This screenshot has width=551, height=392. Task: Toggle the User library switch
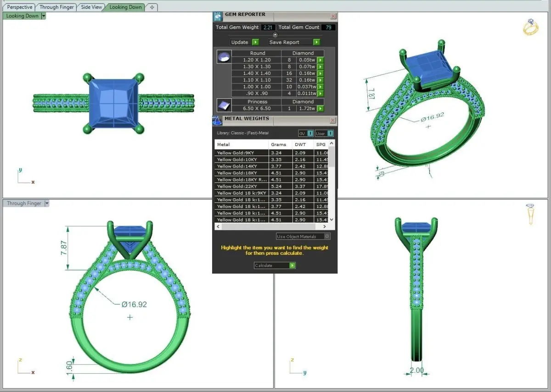pyautogui.click(x=325, y=134)
